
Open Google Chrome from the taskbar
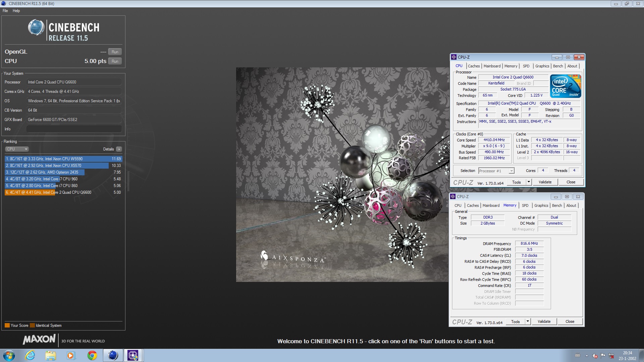point(92,355)
